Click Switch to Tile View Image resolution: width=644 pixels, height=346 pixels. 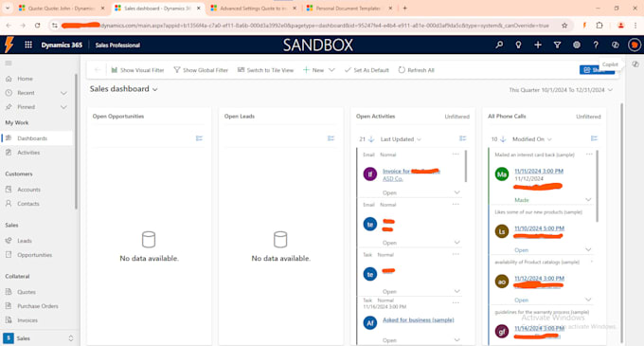[265, 70]
